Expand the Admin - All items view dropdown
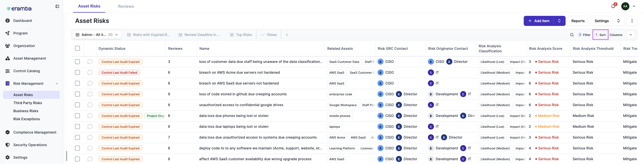The image size is (644, 164). click(x=117, y=35)
